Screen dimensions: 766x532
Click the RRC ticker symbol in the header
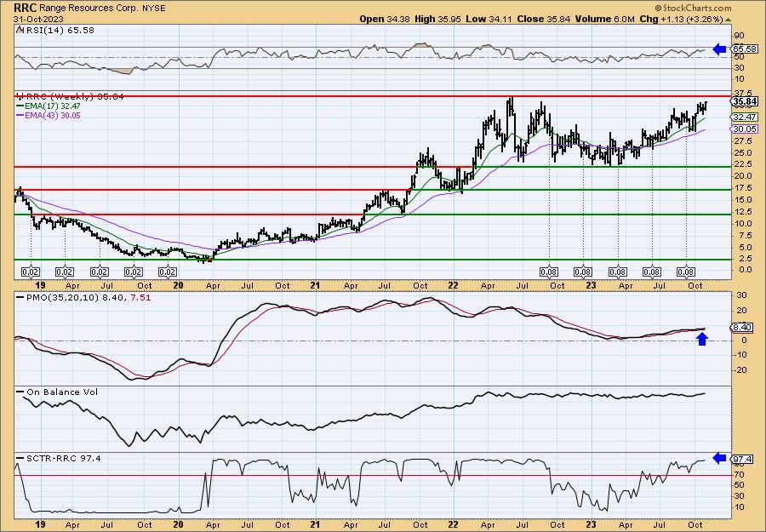pyautogui.click(x=25, y=8)
